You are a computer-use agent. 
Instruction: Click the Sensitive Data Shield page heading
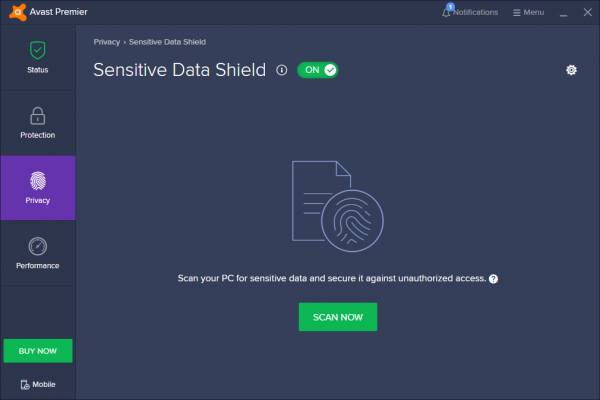point(180,70)
